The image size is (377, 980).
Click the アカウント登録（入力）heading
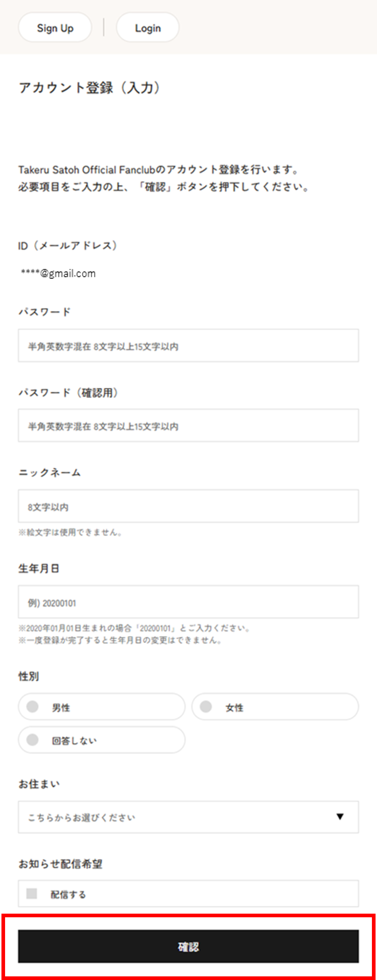coord(90,88)
